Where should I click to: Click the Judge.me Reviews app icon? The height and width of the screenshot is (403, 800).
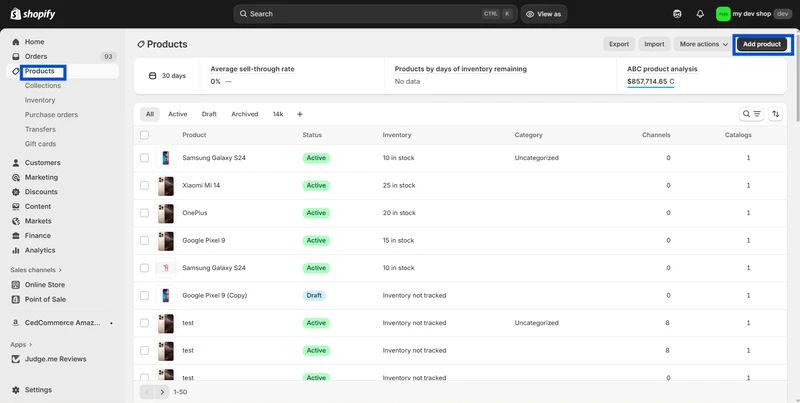click(16, 359)
